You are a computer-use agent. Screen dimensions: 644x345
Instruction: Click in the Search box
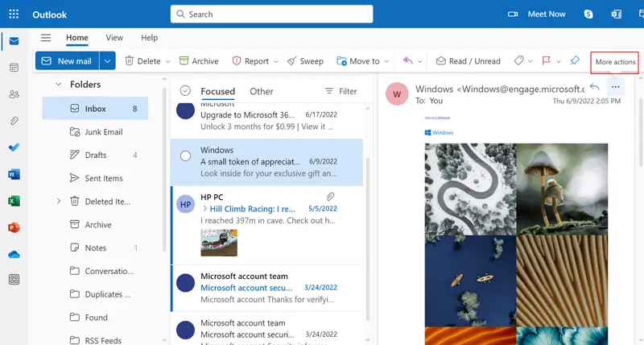point(271,14)
